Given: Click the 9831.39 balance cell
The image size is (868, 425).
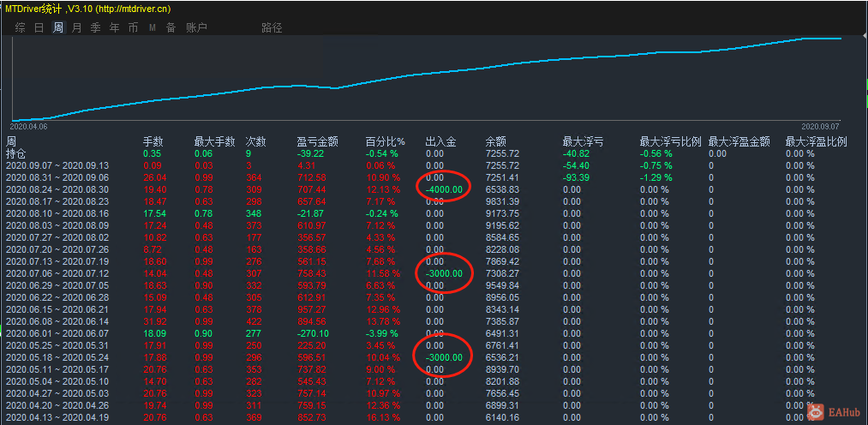Looking at the screenshot, I should click(502, 201).
